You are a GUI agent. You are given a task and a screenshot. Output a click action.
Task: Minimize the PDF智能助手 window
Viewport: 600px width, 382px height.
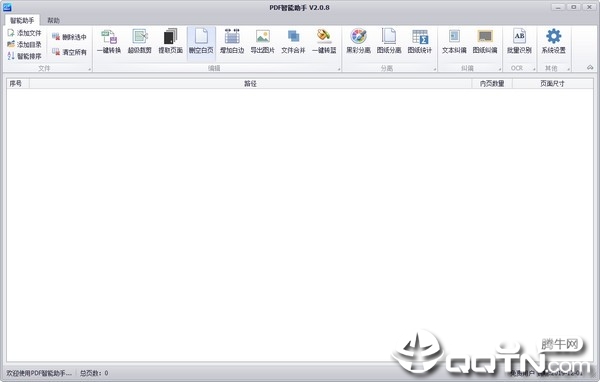pyautogui.click(x=558, y=7)
